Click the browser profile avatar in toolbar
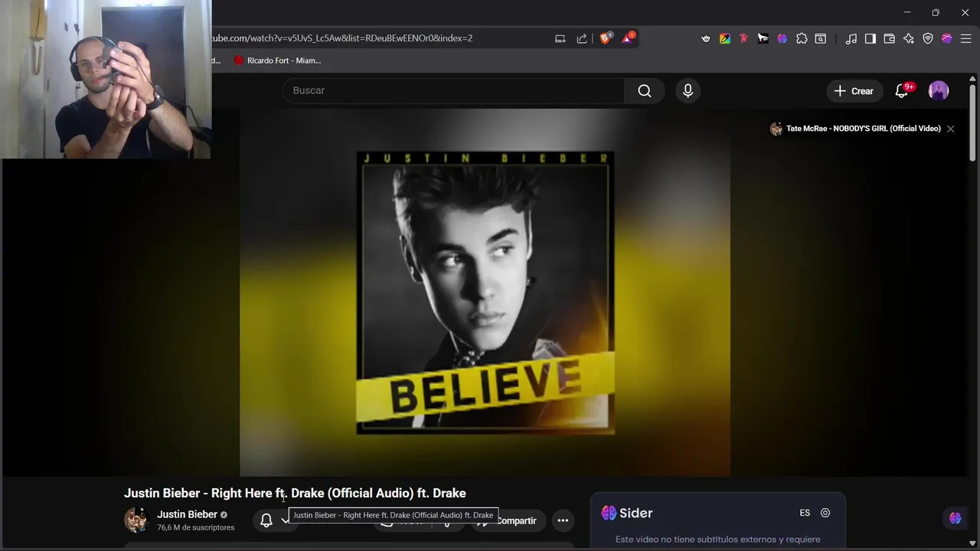The width and height of the screenshot is (980, 551). pos(947,38)
